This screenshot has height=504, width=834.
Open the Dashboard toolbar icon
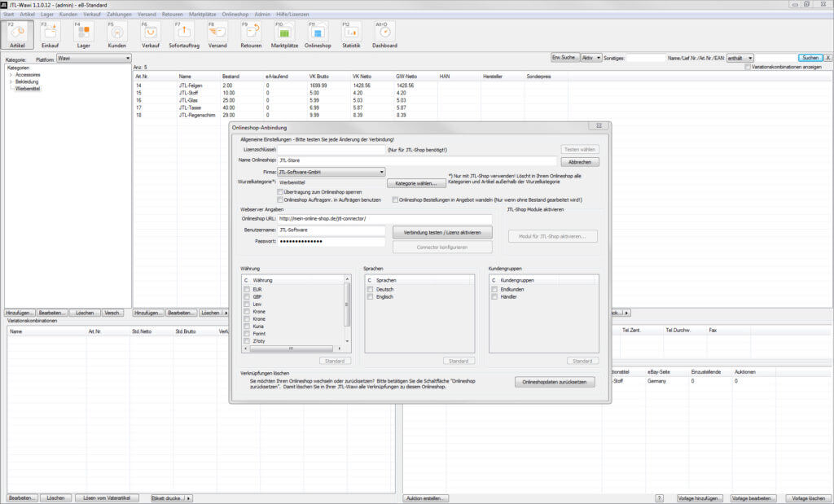[384, 35]
